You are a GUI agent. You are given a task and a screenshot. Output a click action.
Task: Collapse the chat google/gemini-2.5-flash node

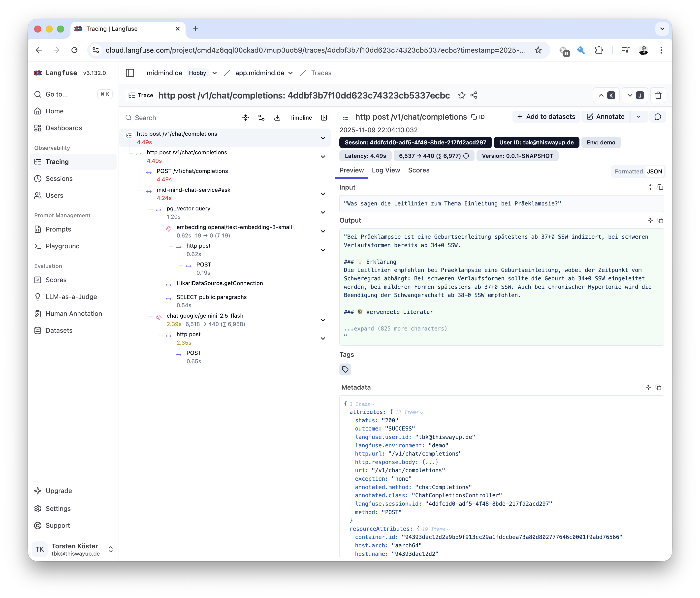[x=323, y=320]
